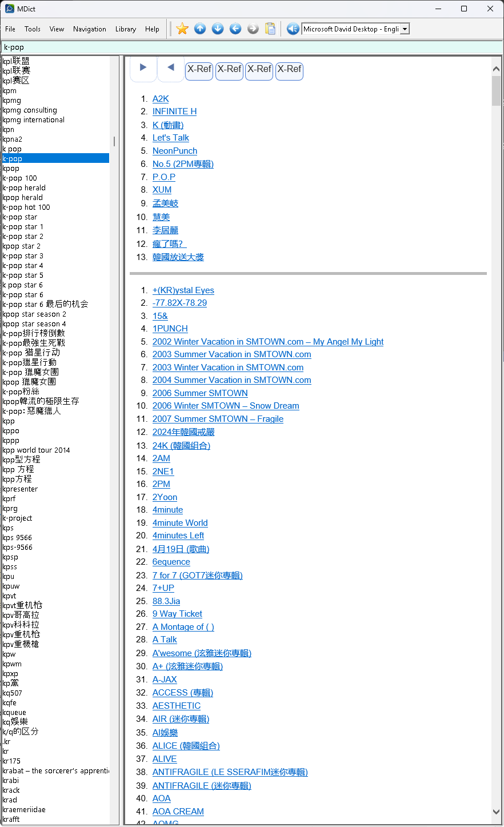Image resolution: width=504 pixels, height=827 pixels.
Task: Click the last X-Ref button
Action: (289, 70)
